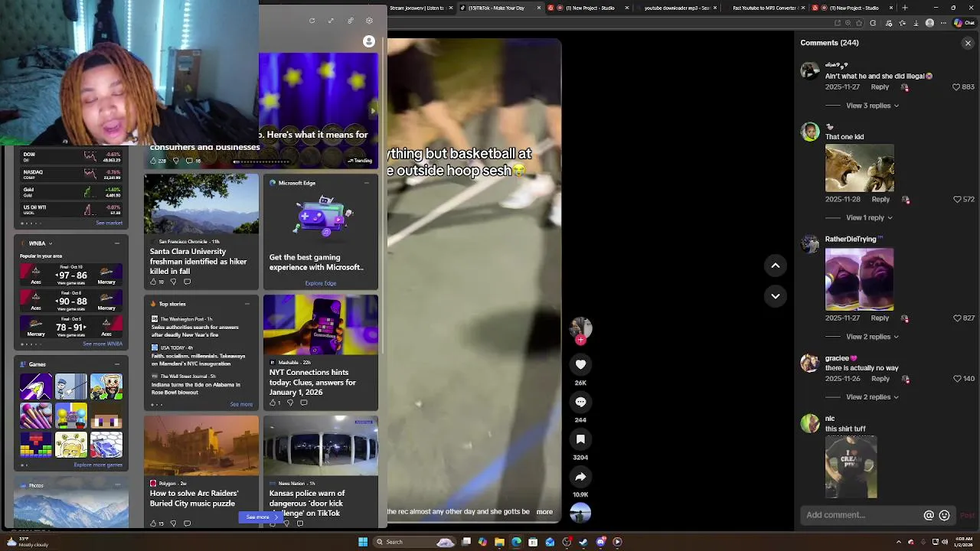This screenshot has height=551, width=980.
Task: Click 'Explore Edge' in Microsoft Edge card
Action: (321, 284)
